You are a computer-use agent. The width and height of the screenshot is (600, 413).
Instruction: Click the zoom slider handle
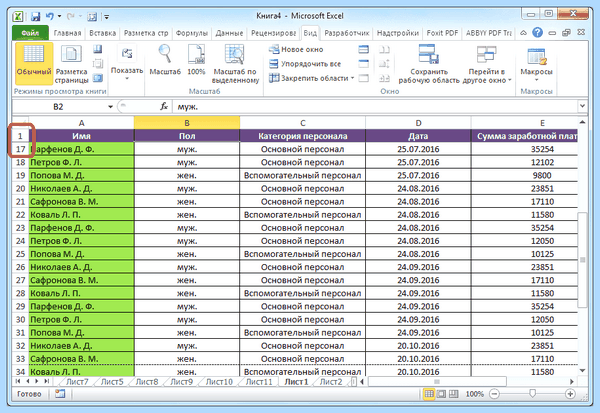click(x=532, y=393)
